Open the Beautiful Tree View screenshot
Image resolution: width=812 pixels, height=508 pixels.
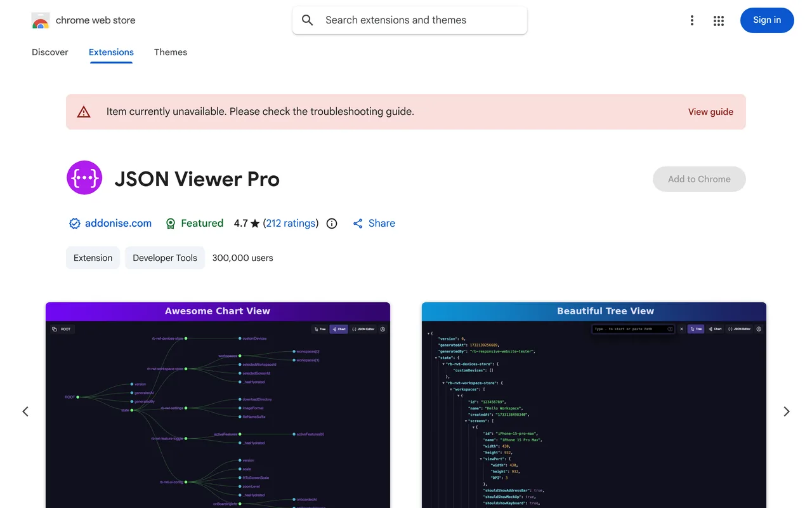pos(594,405)
